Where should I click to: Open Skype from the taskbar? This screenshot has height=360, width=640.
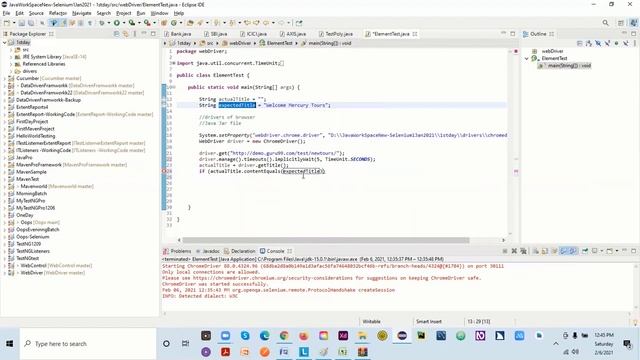click(245, 336)
